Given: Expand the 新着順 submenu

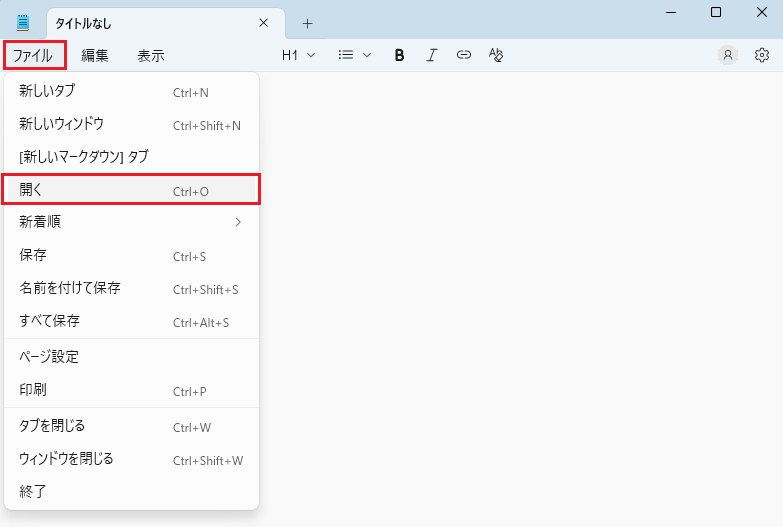Looking at the screenshot, I should (x=131, y=222).
